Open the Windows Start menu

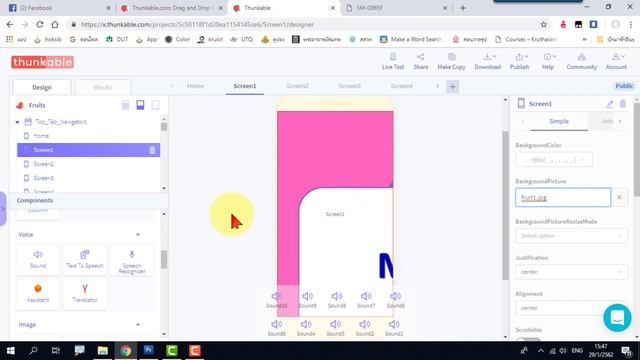click(x=11, y=351)
